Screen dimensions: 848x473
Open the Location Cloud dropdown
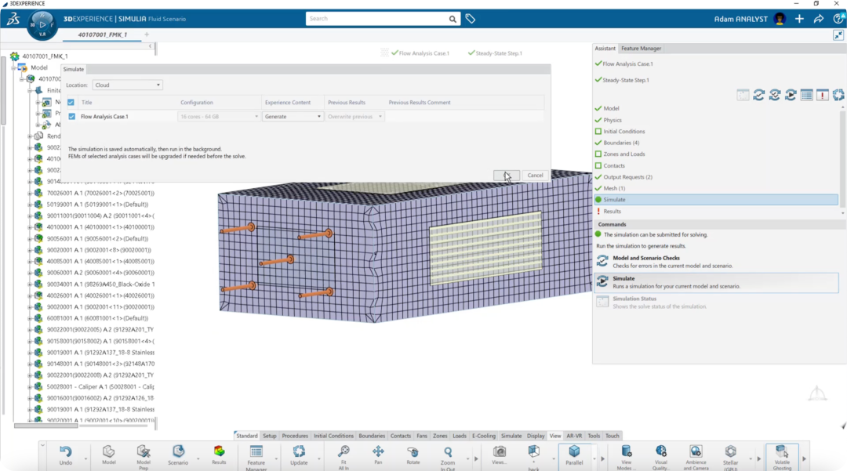127,85
